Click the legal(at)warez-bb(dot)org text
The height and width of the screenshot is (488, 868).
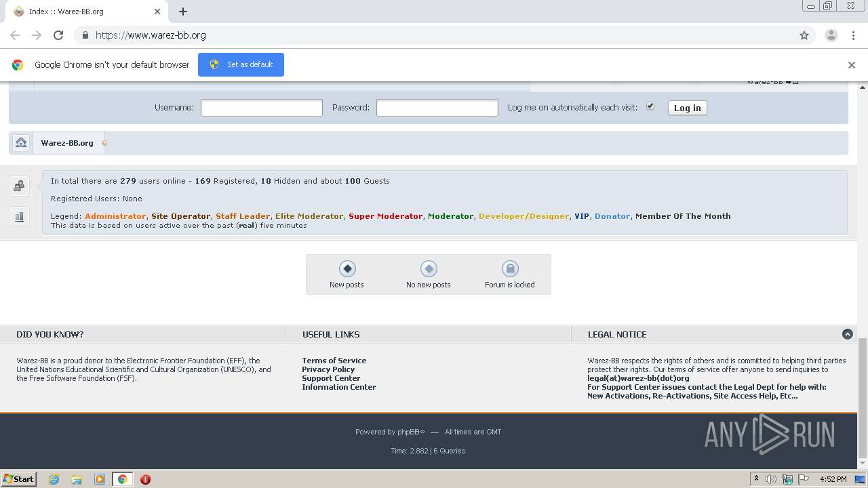pos(638,378)
